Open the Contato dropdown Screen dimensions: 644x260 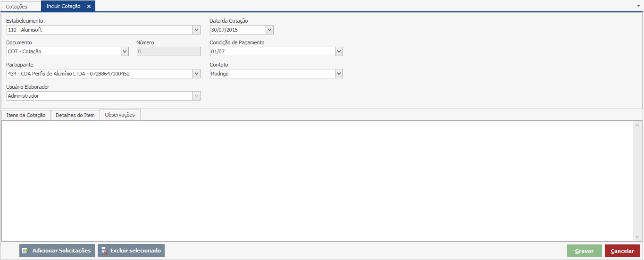tap(339, 74)
